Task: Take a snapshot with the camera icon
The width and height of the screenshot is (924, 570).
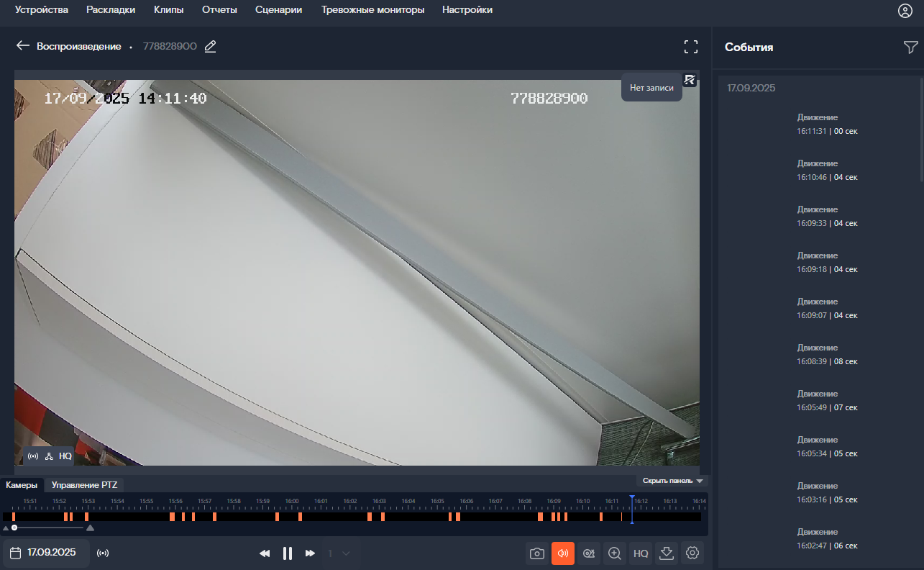Action: click(x=537, y=553)
